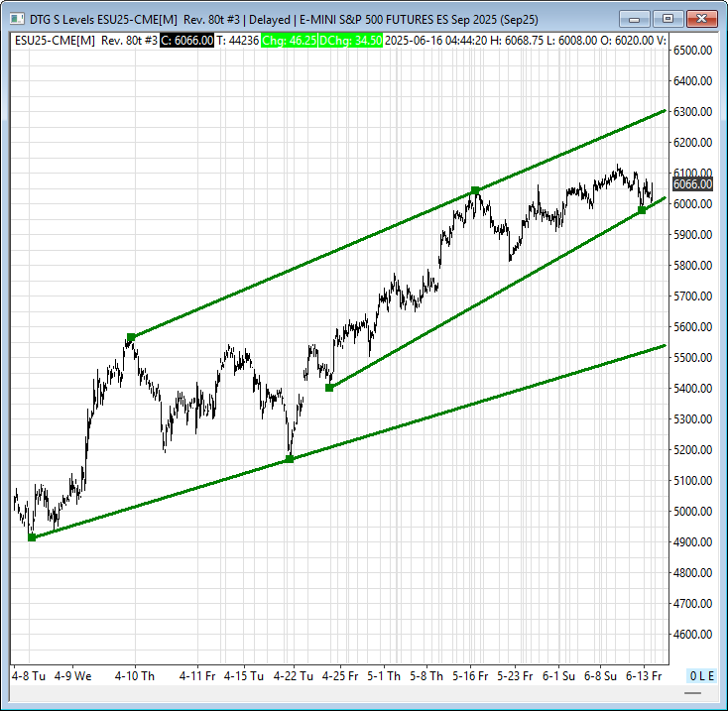Select the upper channel line anchor near 4-10 Th
Viewport: 728px width, 711px height.
pos(131,337)
